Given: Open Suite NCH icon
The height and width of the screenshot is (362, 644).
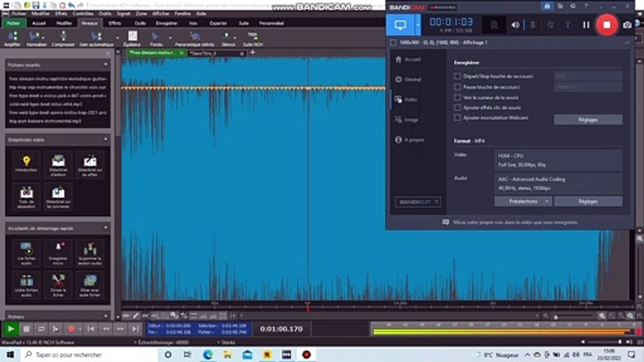Looking at the screenshot, I should pyautogui.click(x=253, y=36).
